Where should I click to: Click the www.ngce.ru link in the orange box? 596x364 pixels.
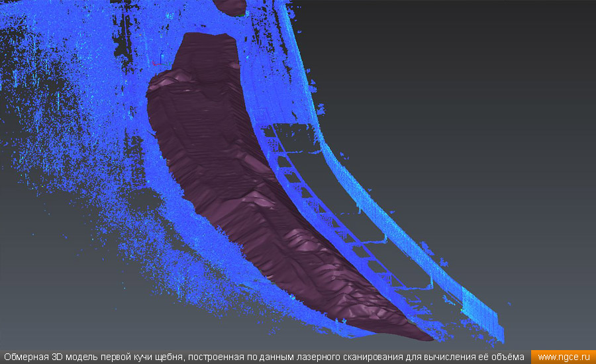point(564,357)
